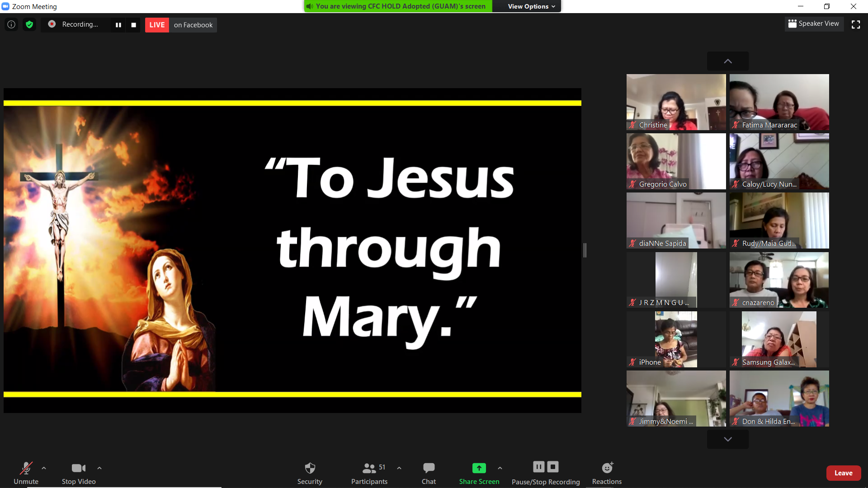Screen dimensions: 868x488
Task: Open the meeting information icon
Action: coord(11,25)
